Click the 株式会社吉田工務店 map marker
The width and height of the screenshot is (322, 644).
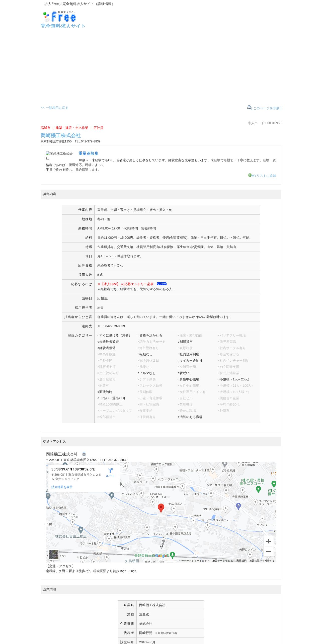click(x=81, y=530)
